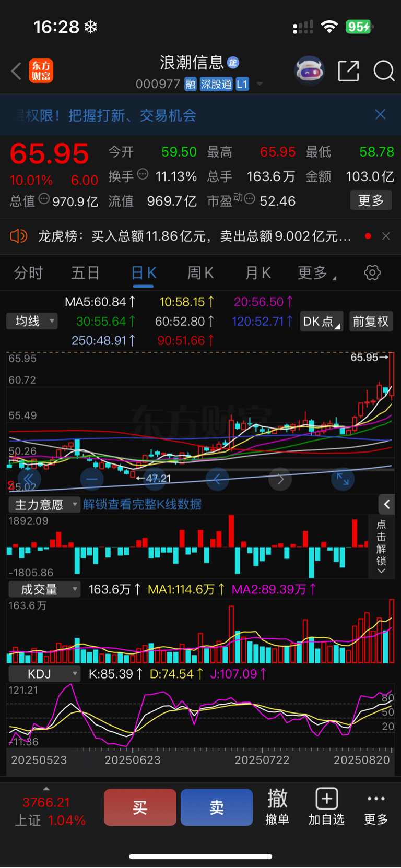
Task: Tap info icon next to 市盈动
Action: 250,199
